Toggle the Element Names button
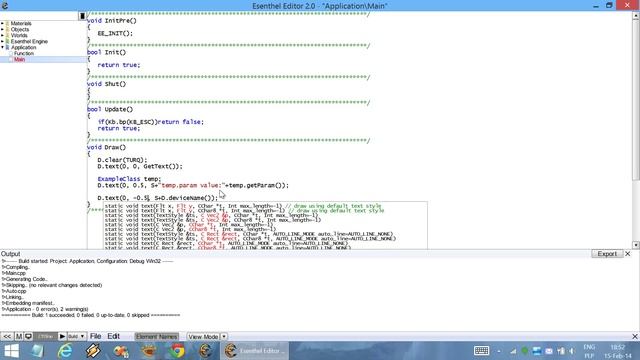Viewport: 640px width, 360px height. tap(156, 337)
